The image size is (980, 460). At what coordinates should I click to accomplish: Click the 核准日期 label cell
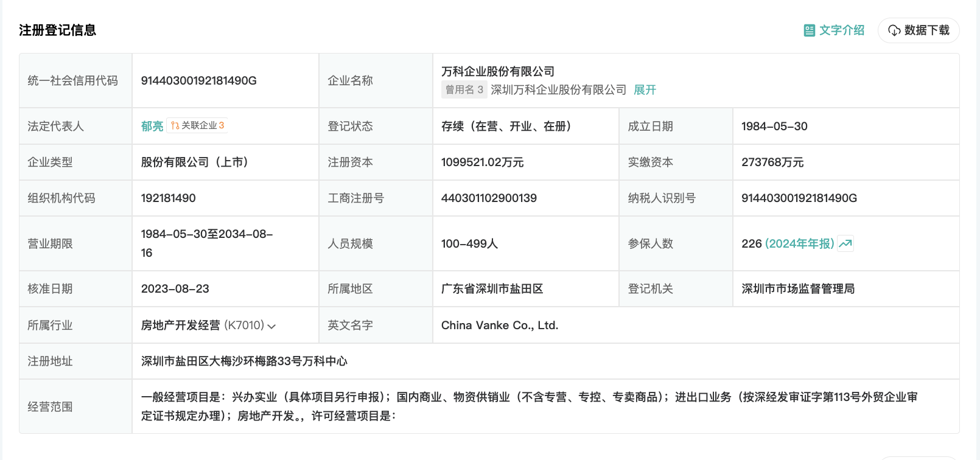(x=75, y=288)
